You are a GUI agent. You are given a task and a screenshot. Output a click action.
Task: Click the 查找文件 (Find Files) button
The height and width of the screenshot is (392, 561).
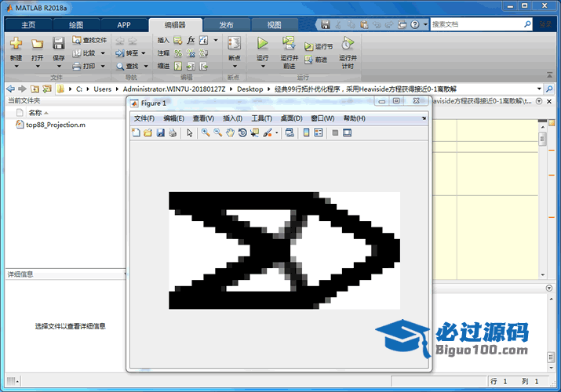point(89,40)
